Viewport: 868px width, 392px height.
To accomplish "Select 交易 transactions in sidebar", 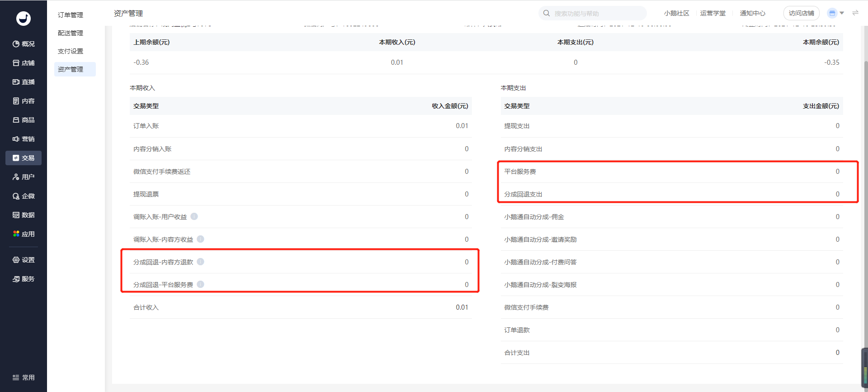I will tap(24, 158).
